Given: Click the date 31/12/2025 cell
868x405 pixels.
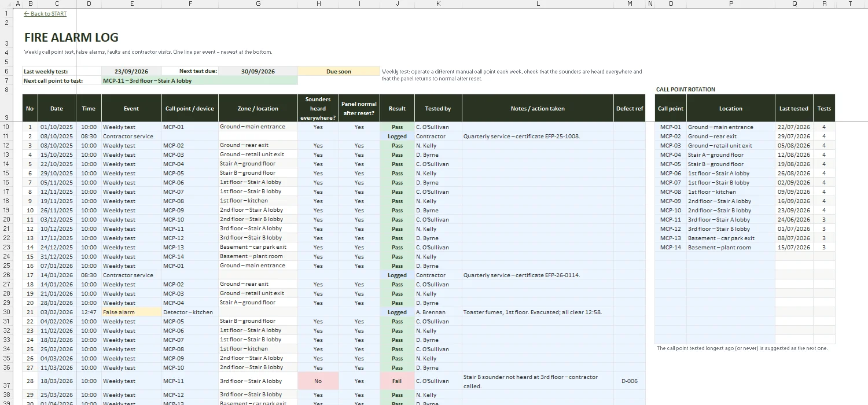Looking at the screenshot, I should (x=57, y=256).
